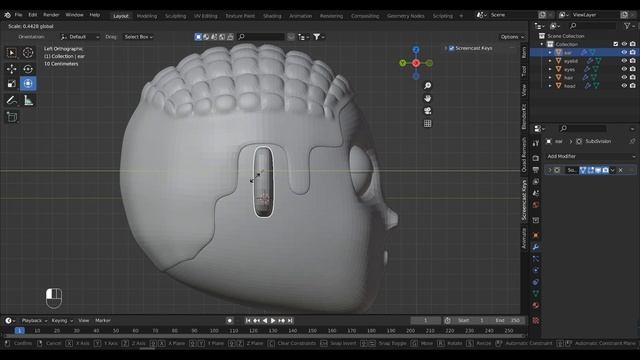
Task: Expand the eyelid object tree row
Action: (550, 61)
